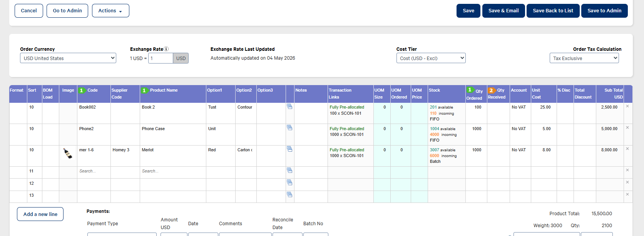Image resolution: width=644 pixels, height=236 pixels.
Task: Delete the Phone2 line with X
Action: (x=627, y=127)
